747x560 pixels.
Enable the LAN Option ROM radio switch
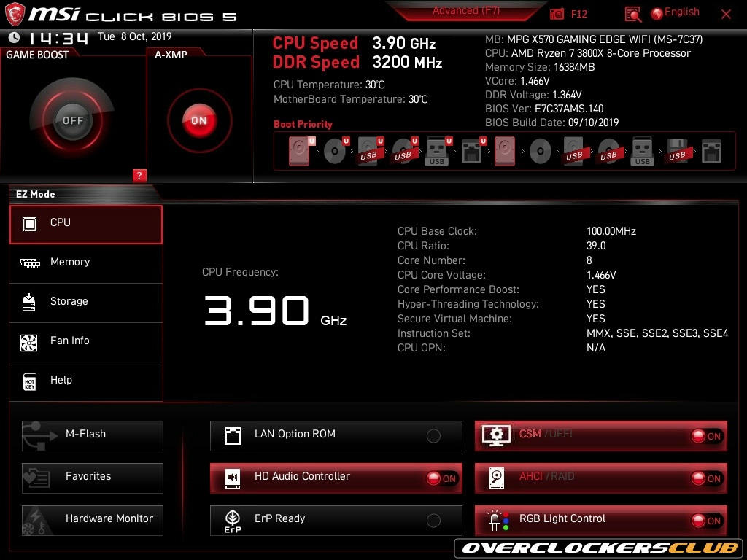(433, 436)
